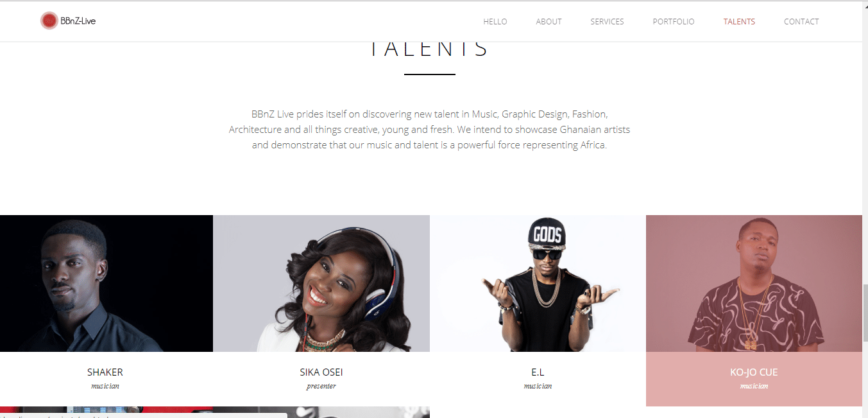The image size is (868, 418).
Task: Open E.L's photo with GODS cap
Action: 538,283
